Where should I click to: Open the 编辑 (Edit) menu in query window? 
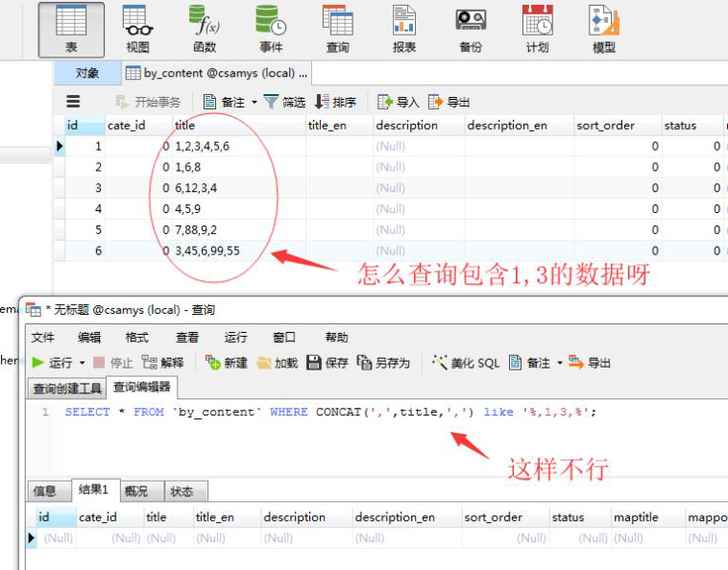[89, 337]
